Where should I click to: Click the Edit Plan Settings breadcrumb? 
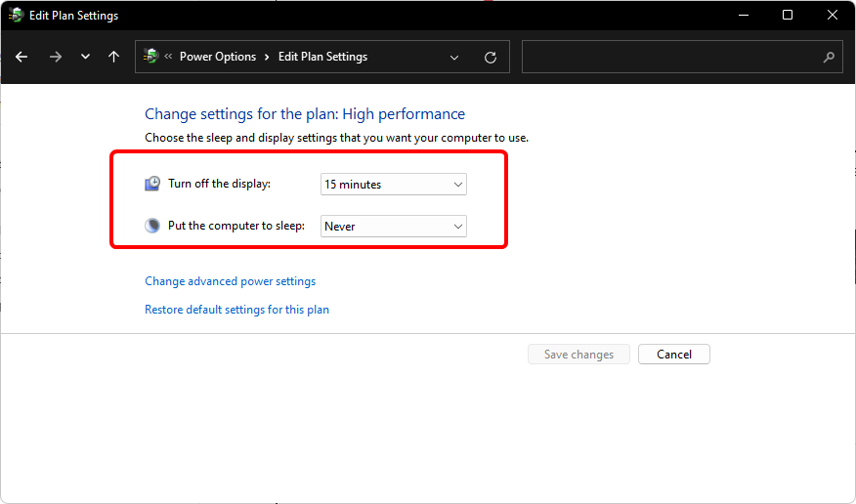click(x=322, y=57)
